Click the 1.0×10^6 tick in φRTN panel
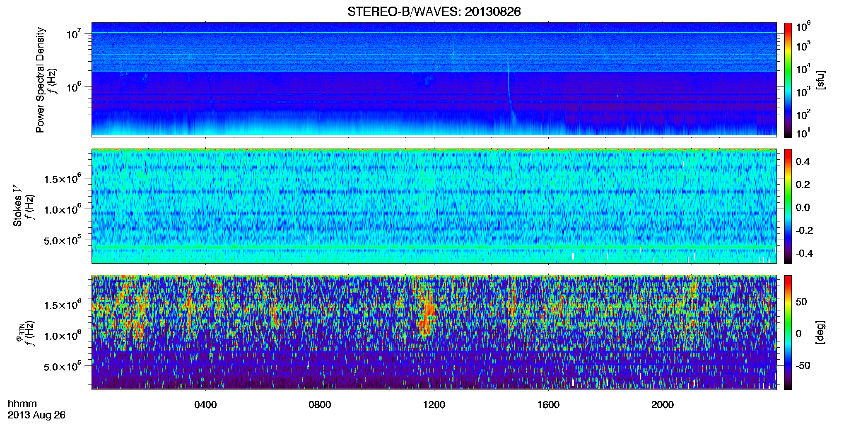 [x=63, y=336]
